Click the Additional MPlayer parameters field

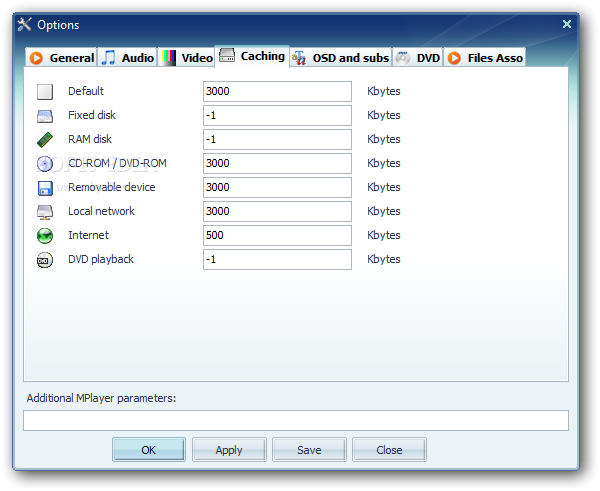296,421
